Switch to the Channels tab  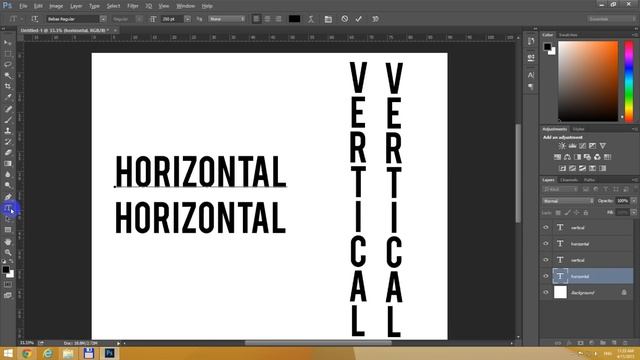(x=569, y=180)
